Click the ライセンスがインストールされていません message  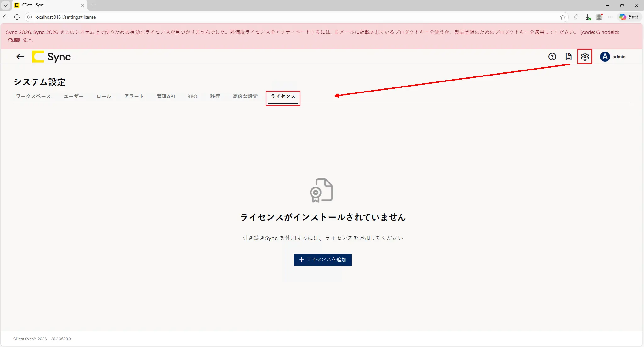[323, 217]
